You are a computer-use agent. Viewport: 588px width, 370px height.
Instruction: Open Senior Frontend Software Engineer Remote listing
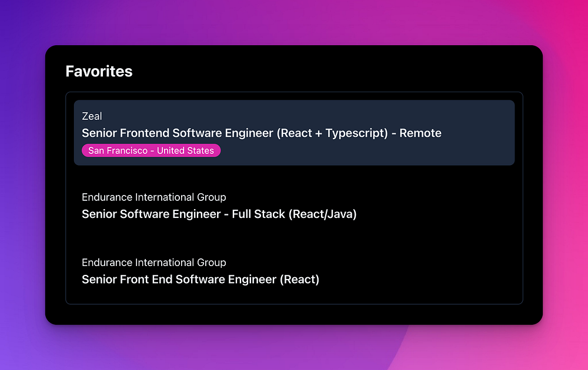tap(262, 133)
